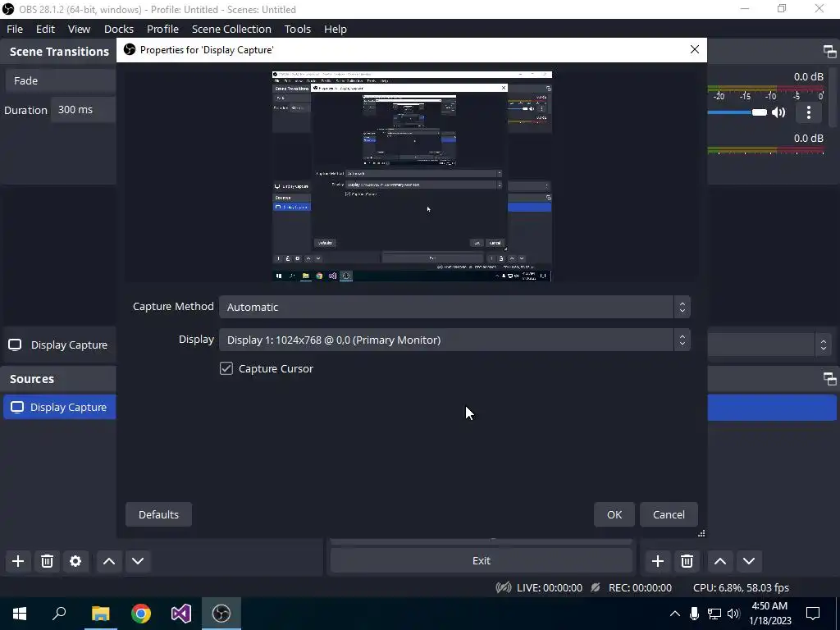Click Display Capture label above Sources
840x630 pixels.
[x=69, y=345]
